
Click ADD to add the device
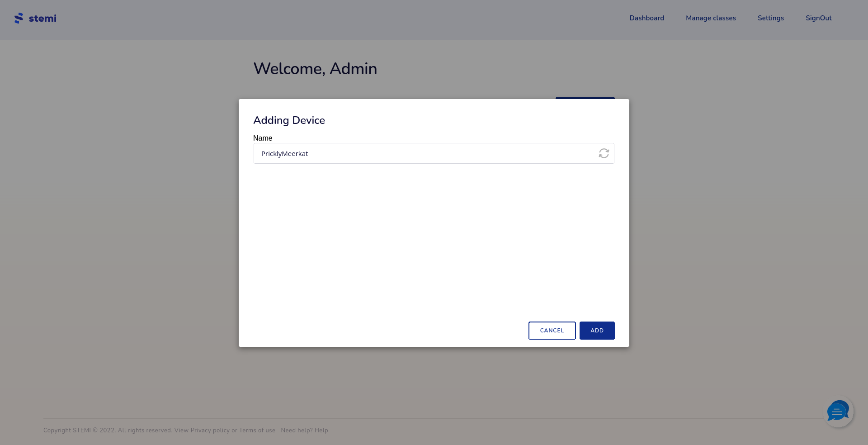(597, 331)
